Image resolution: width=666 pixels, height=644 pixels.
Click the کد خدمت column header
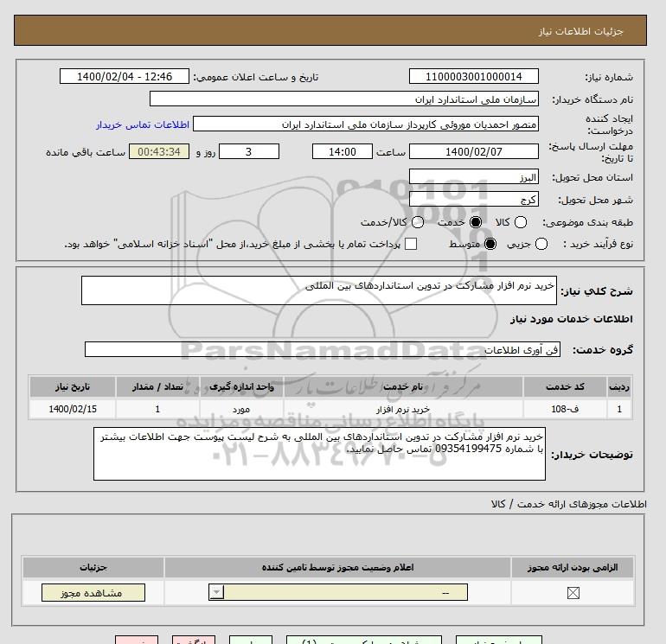[566, 386]
